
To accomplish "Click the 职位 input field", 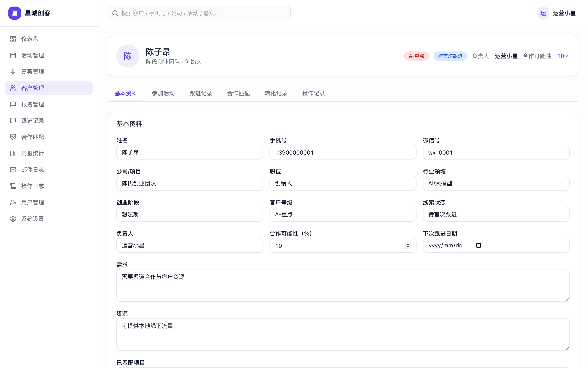I will [343, 183].
